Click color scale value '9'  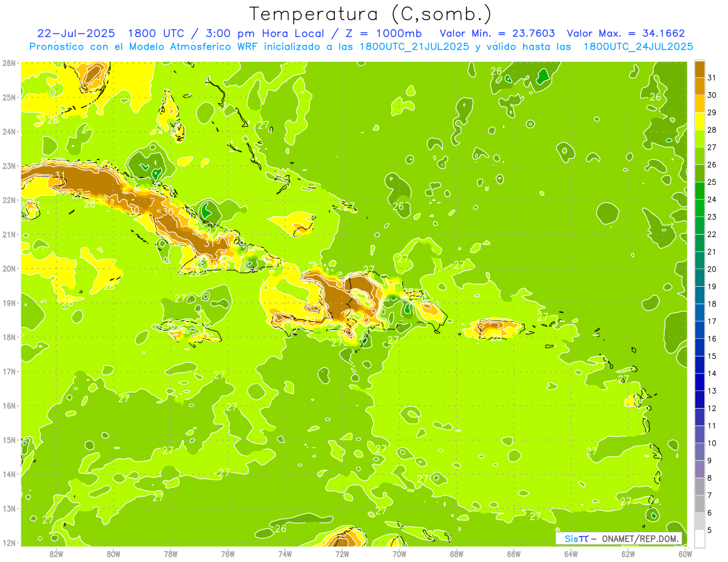click(710, 461)
